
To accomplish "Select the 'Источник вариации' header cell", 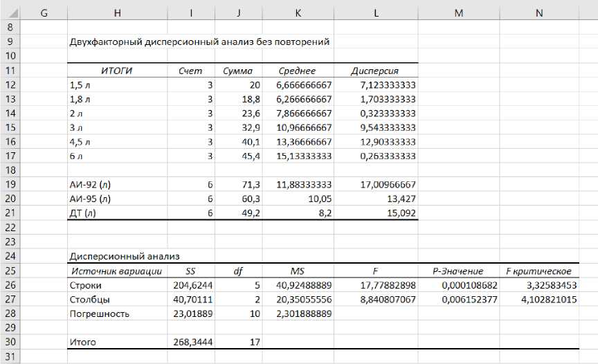I will pos(116,271).
